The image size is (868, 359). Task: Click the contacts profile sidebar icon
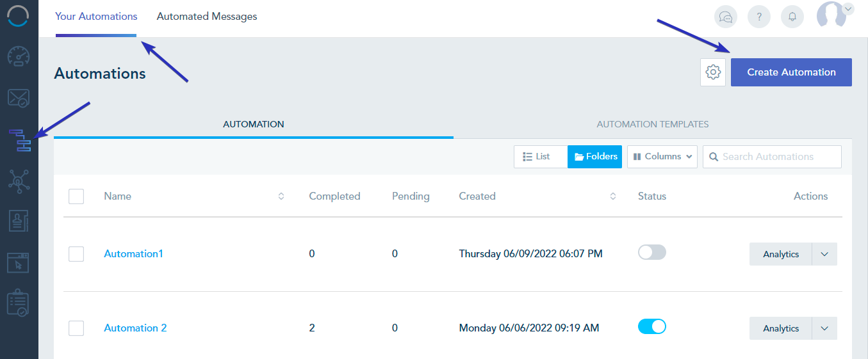point(19,221)
